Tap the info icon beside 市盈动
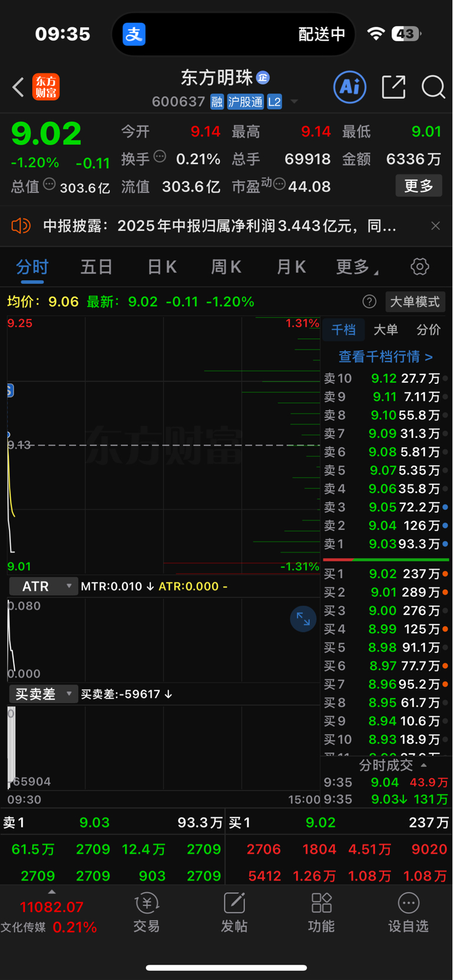Image resolution: width=453 pixels, height=980 pixels. [279, 184]
